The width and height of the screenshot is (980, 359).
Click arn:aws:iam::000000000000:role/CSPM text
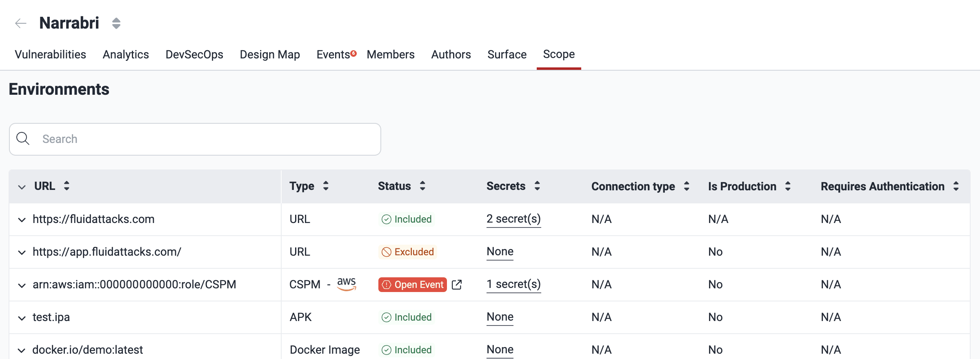[x=134, y=285]
